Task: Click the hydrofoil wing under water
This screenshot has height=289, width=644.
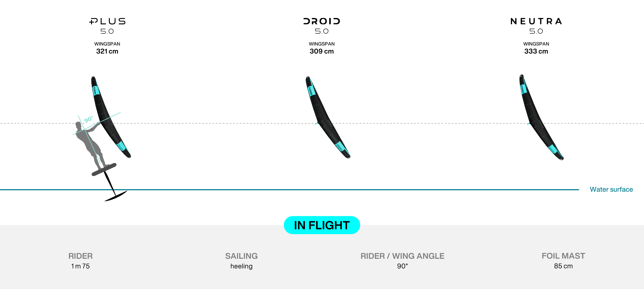Action: click(116, 196)
